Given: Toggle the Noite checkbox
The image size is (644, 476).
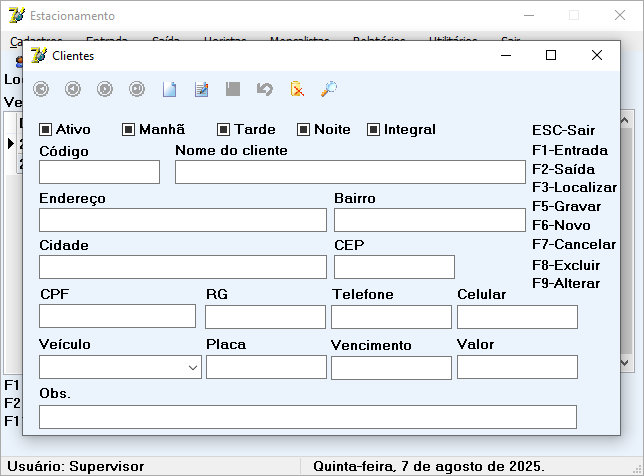Looking at the screenshot, I should 303,129.
